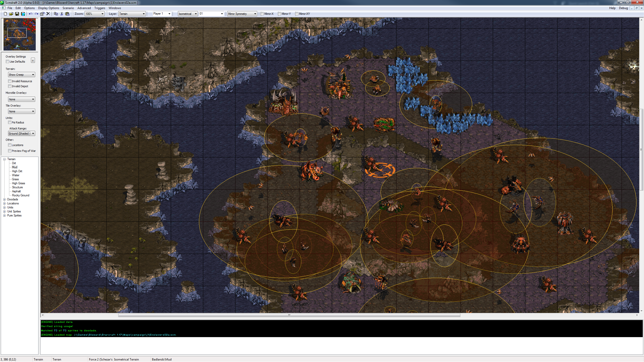Expand the Doodads tree node

tap(5, 199)
